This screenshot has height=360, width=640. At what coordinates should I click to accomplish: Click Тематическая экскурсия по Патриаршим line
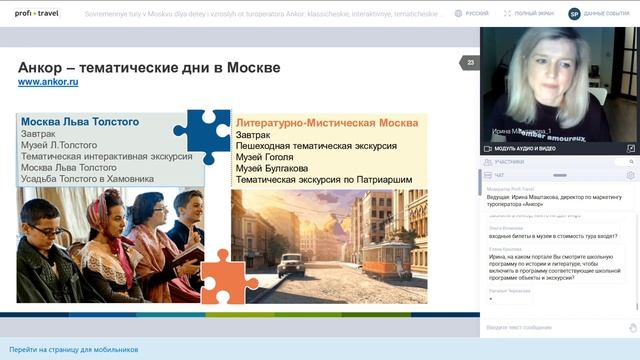(x=324, y=180)
